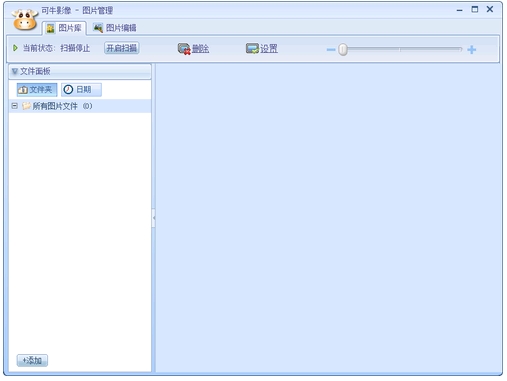Click the +添加 button
507x381 pixels.
32,360
